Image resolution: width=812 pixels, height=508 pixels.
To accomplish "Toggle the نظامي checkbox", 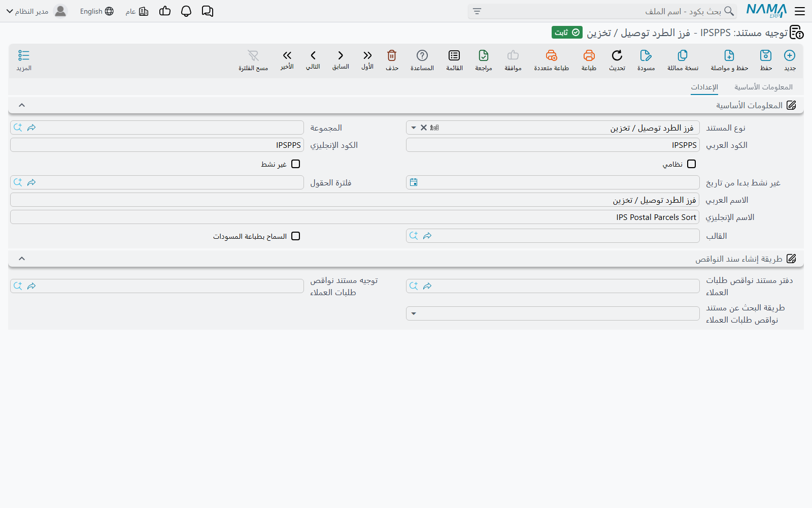I will point(691,164).
